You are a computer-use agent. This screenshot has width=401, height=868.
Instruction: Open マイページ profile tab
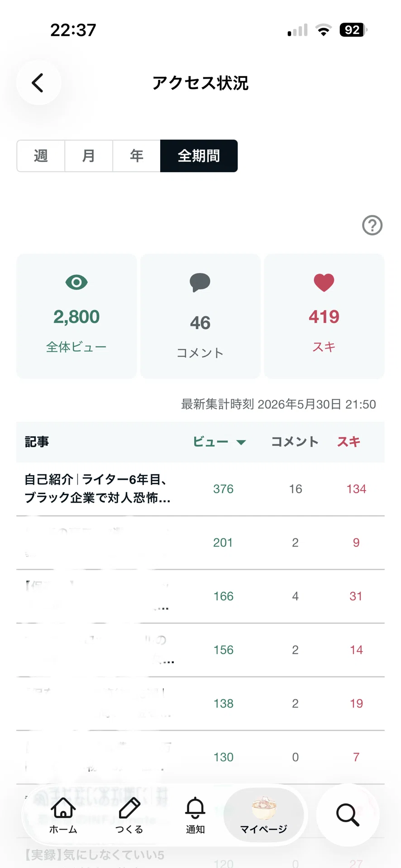(x=264, y=815)
